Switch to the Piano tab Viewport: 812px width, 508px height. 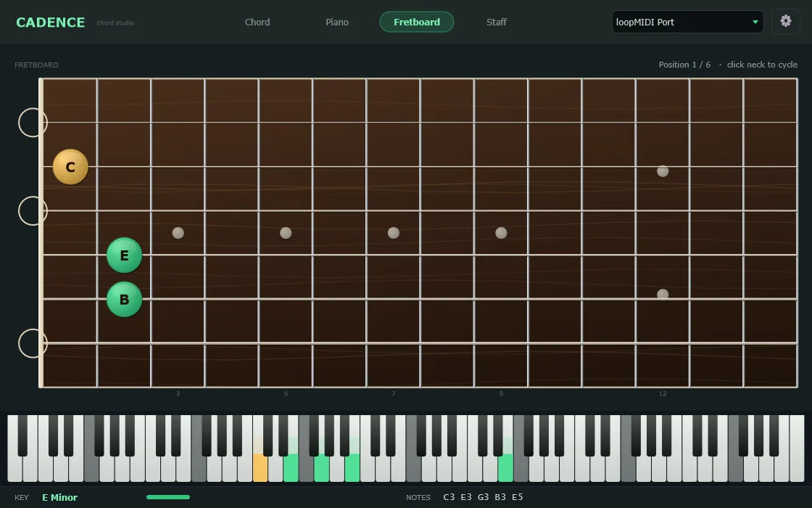pyautogui.click(x=336, y=22)
